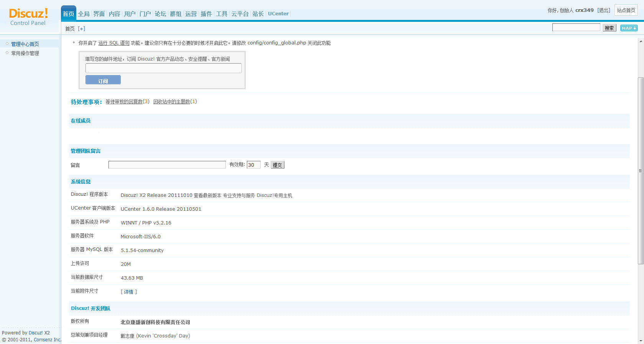Click the UCenter 1.6.0 Release 20110501 value
The width and height of the screenshot is (644, 344).
[161, 209]
